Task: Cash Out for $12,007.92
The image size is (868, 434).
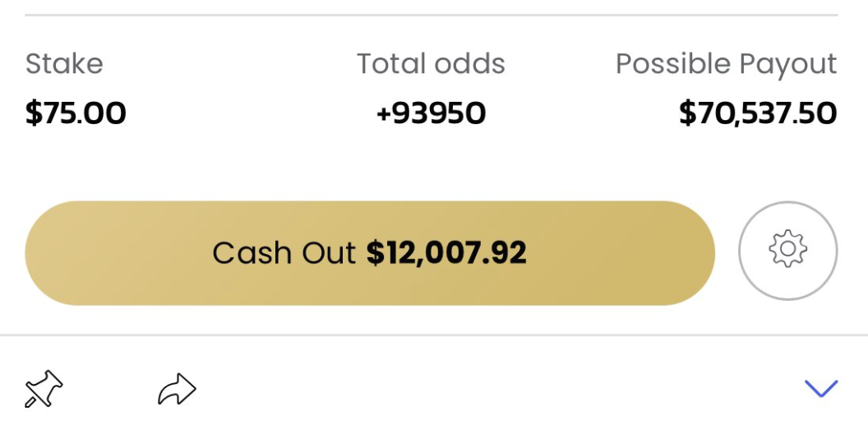Action: click(370, 253)
